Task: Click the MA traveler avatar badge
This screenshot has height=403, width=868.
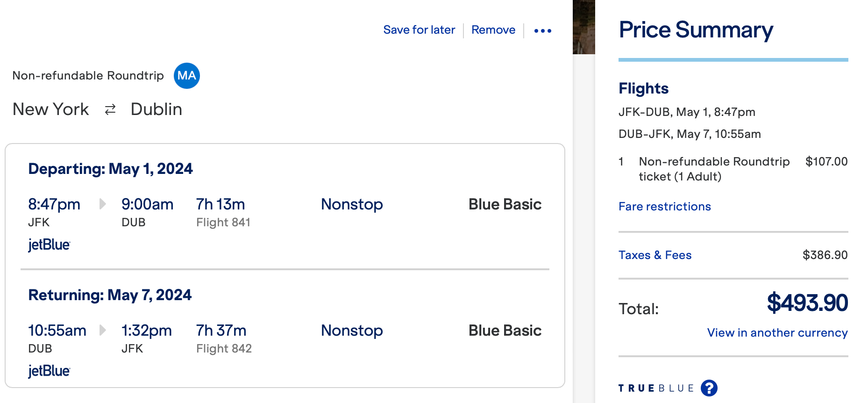Action: [187, 76]
